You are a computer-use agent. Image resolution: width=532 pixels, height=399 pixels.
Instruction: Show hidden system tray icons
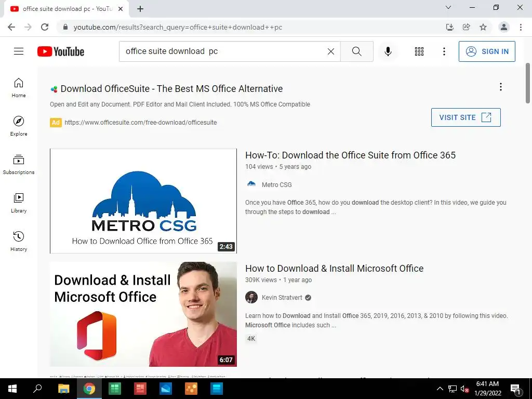pyautogui.click(x=440, y=389)
